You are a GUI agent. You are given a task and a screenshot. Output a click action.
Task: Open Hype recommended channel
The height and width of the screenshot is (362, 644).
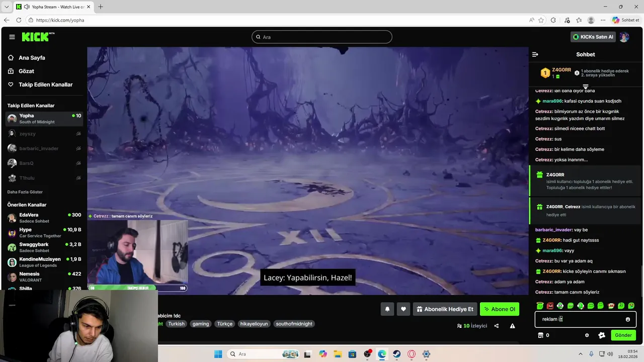(44, 232)
